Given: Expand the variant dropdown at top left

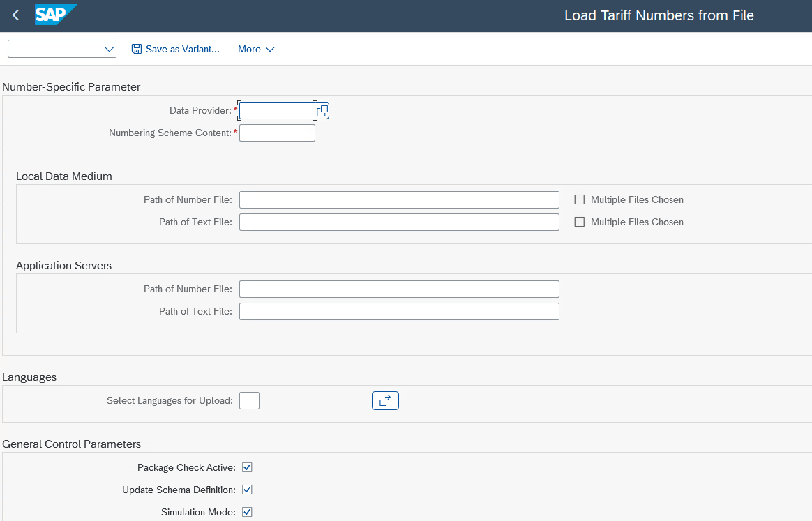Looking at the screenshot, I should [109, 50].
